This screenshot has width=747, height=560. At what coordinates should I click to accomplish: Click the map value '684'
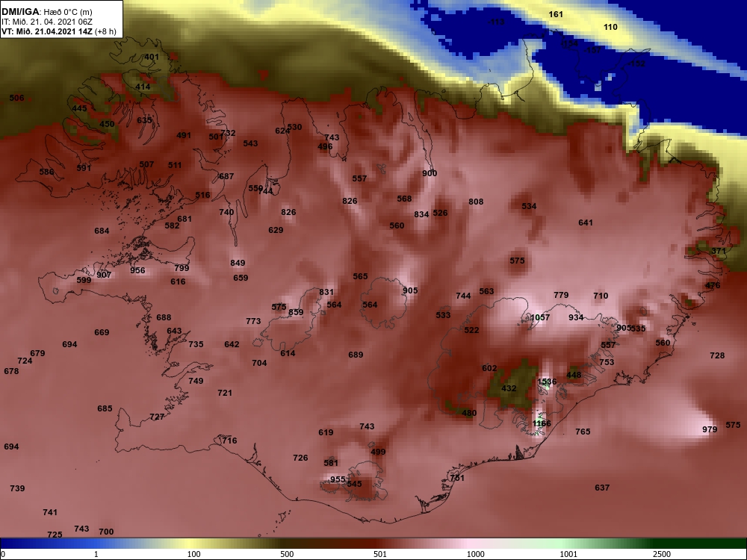(x=102, y=231)
